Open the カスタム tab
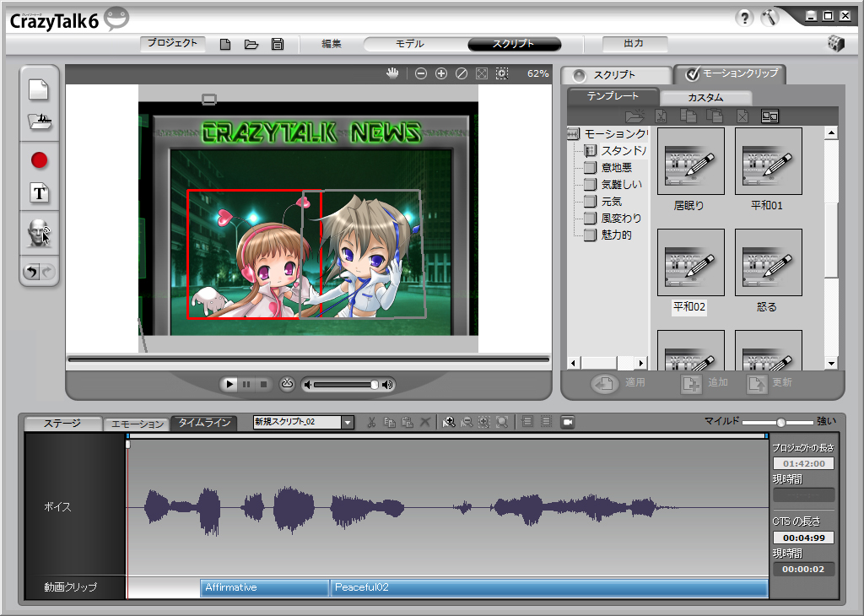864x616 pixels. 705,98
